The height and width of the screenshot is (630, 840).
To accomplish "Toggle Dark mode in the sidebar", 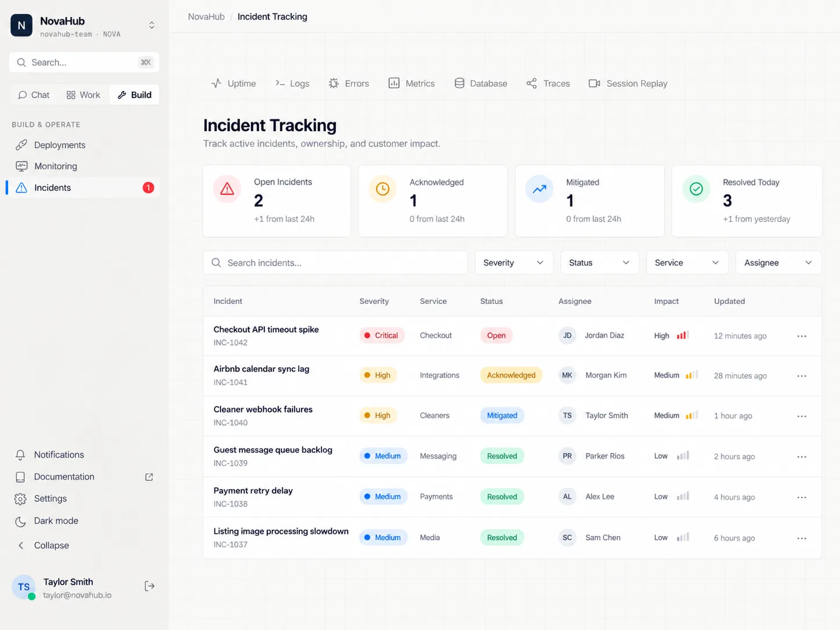I will pos(46,521).
